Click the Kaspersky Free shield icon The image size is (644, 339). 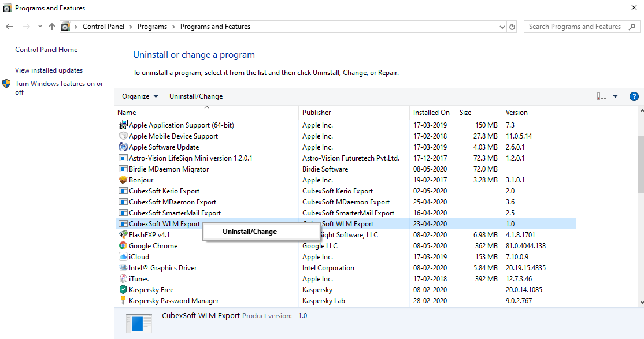pos(123,290)
